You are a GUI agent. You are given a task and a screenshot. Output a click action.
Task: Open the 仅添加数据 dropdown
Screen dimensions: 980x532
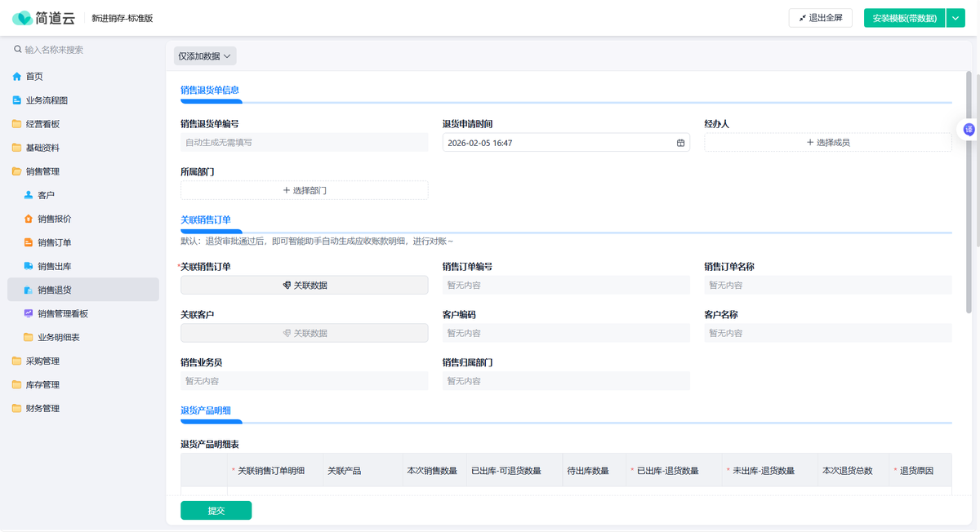point(205,56)
